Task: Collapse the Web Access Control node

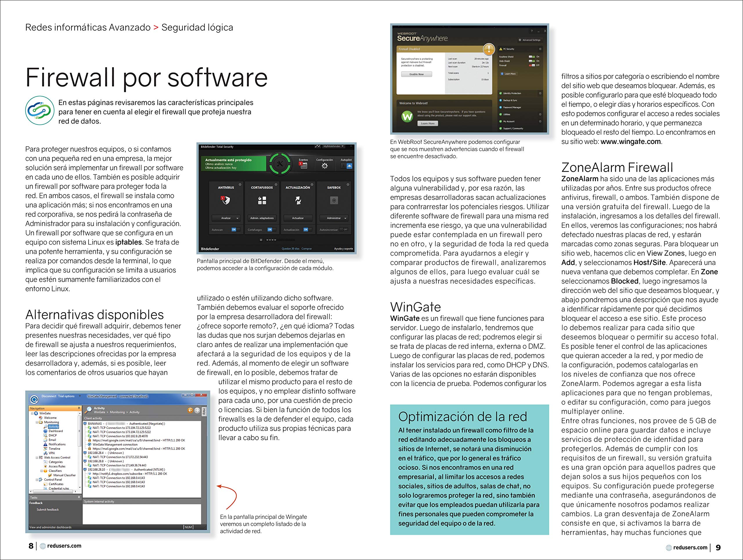Action: click(x=37, y=457)
